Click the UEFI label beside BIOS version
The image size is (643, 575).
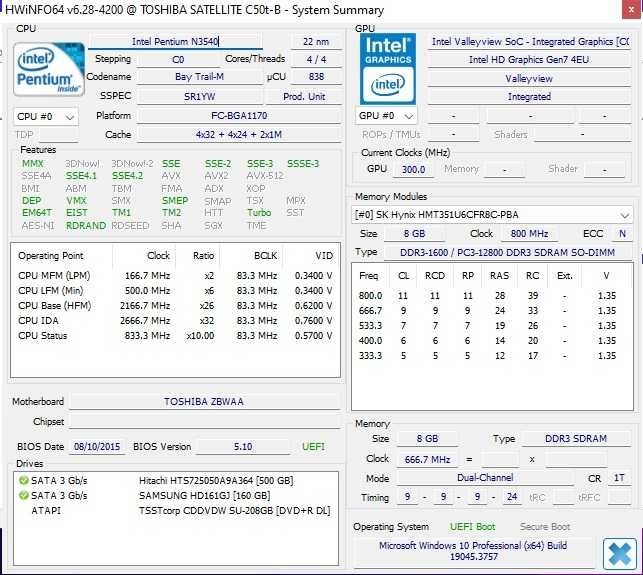[313, 447]
